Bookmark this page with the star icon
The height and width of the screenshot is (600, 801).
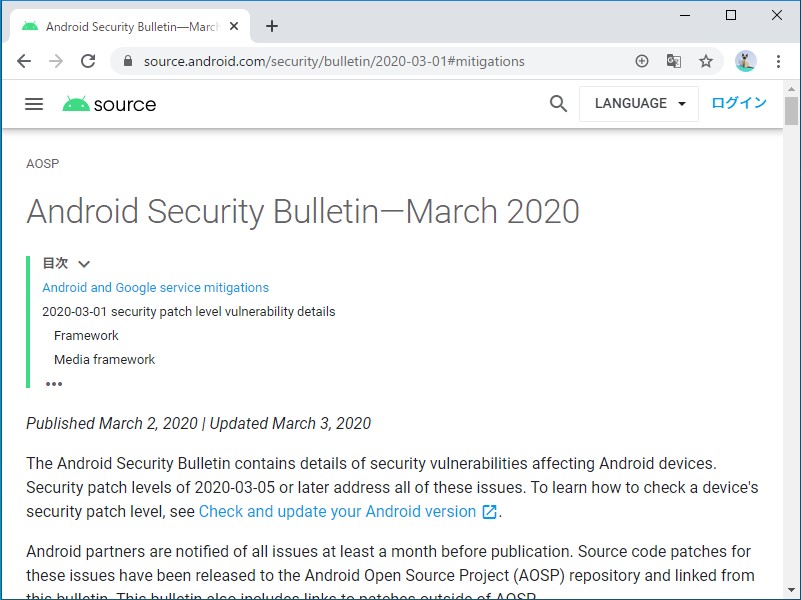click(x=706, y=61)
